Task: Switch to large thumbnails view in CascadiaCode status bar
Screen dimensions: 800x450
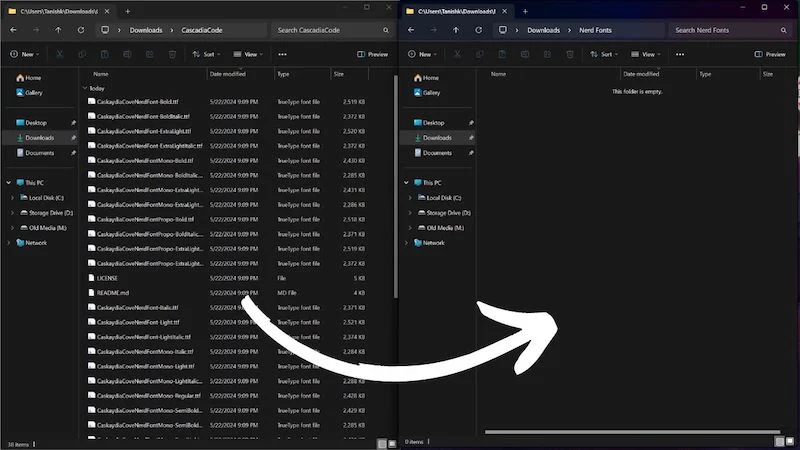Action: click(x=392, y=444)
